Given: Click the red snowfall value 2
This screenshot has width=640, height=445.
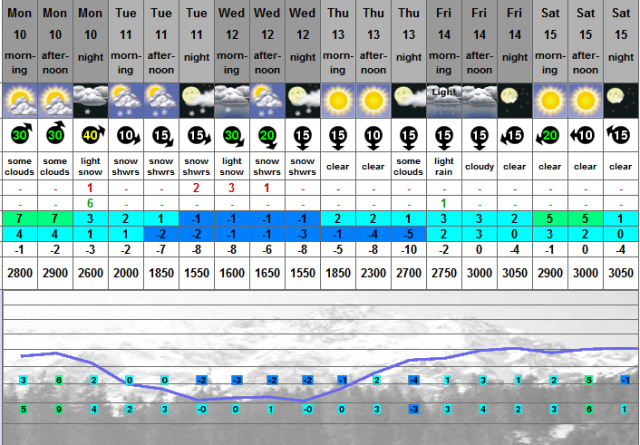Looking at the screenshot, I should (196, 188).
